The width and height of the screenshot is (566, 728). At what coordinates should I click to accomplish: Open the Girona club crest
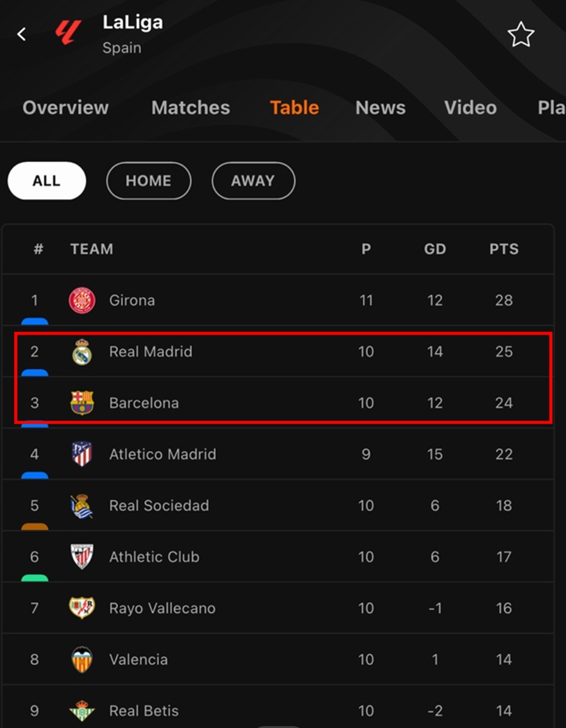click(82, 301)
